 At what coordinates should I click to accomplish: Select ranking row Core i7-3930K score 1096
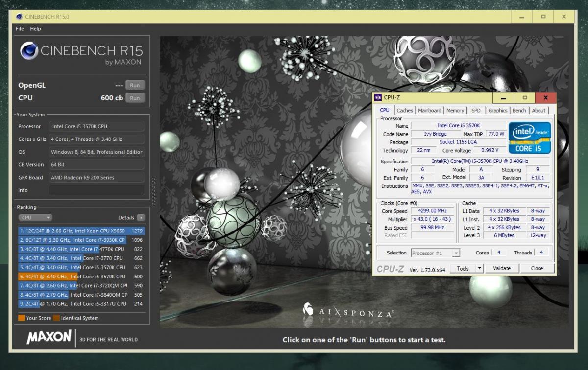point(81,240)
